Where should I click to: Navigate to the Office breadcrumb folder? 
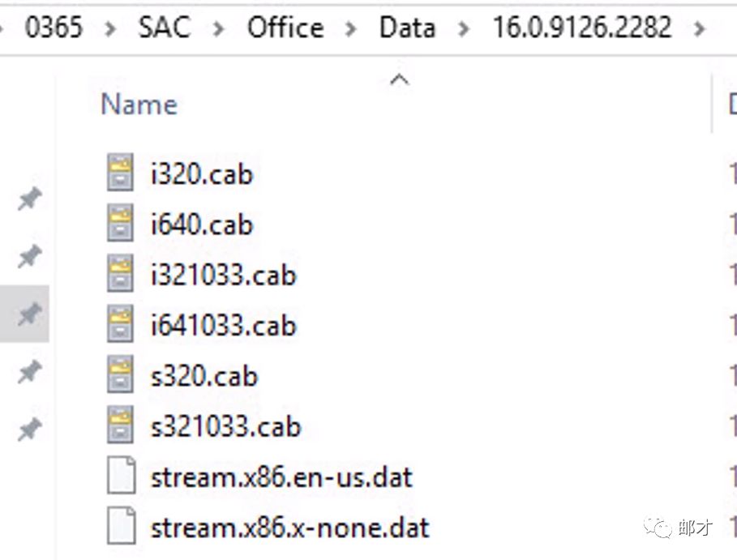click(285, 28)
